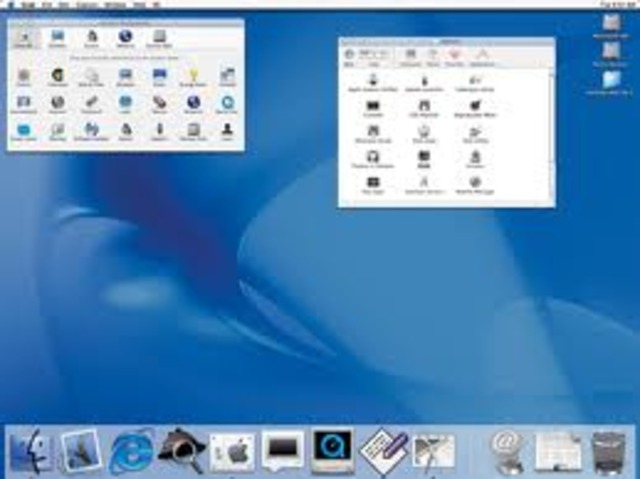Select Keychain Access in Utilities window
The image size is (640, 479).
(424, 185)
